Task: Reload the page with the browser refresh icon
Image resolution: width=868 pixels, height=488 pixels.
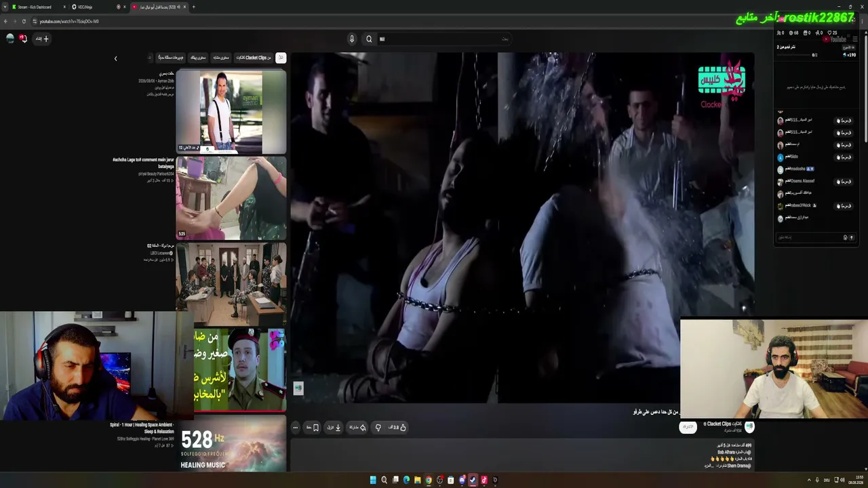Action: [24, 21]
